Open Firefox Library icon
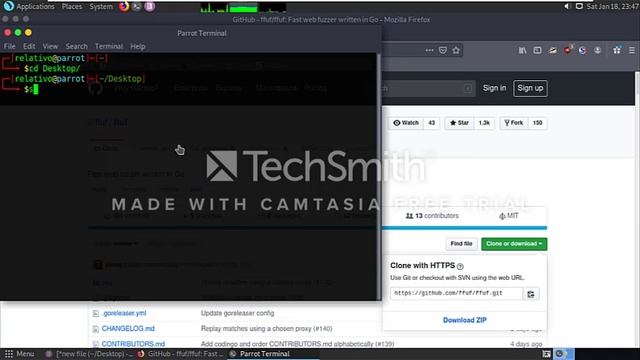 point(522,50)
